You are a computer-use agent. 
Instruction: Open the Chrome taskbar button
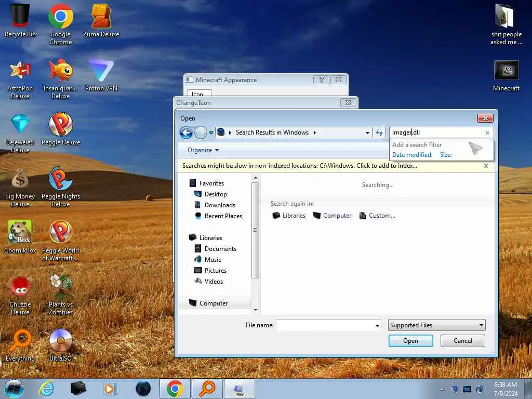pyautogui.click(x=175, y=389)
